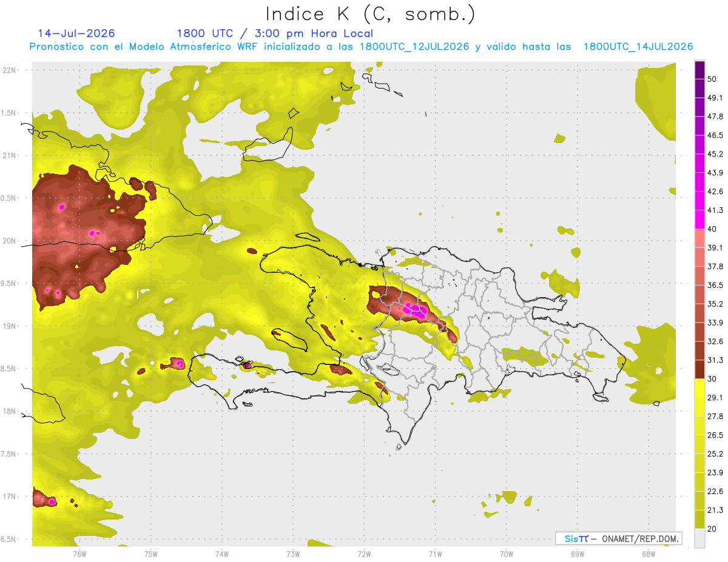Click the '17N' latitude label

10,497
